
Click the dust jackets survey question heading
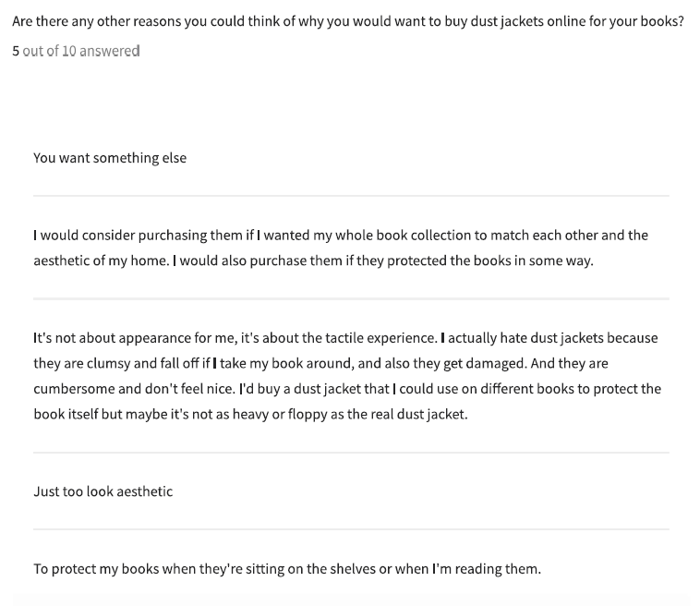click(x=347, y=21)
